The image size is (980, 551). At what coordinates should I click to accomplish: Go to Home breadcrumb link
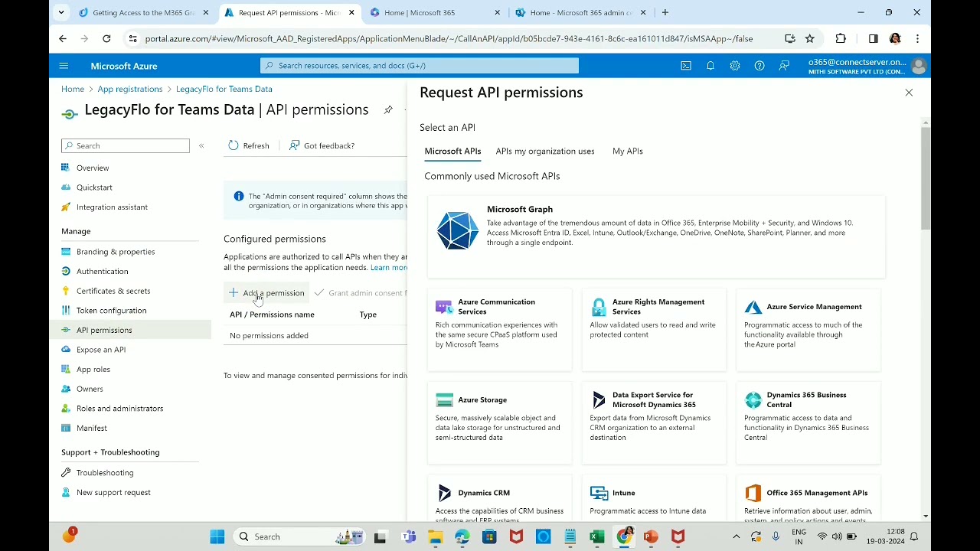[73, 89]
